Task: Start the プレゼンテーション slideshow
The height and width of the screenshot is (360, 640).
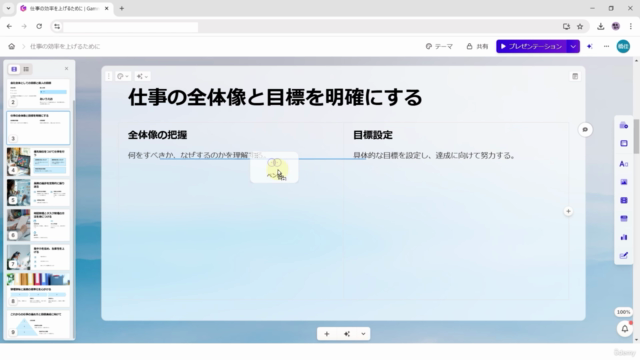Action: pos(531,47)
